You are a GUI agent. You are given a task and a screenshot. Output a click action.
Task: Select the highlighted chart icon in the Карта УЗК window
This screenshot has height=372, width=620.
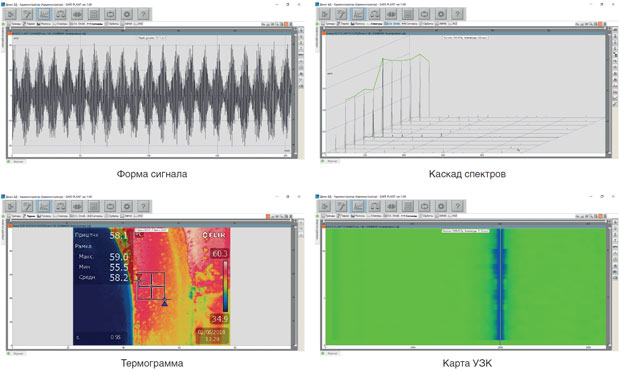(x=358, y=206)
